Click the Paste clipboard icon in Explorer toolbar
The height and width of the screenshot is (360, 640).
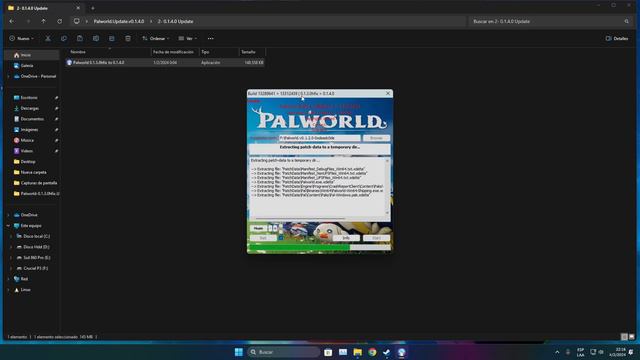coord(80,38)
